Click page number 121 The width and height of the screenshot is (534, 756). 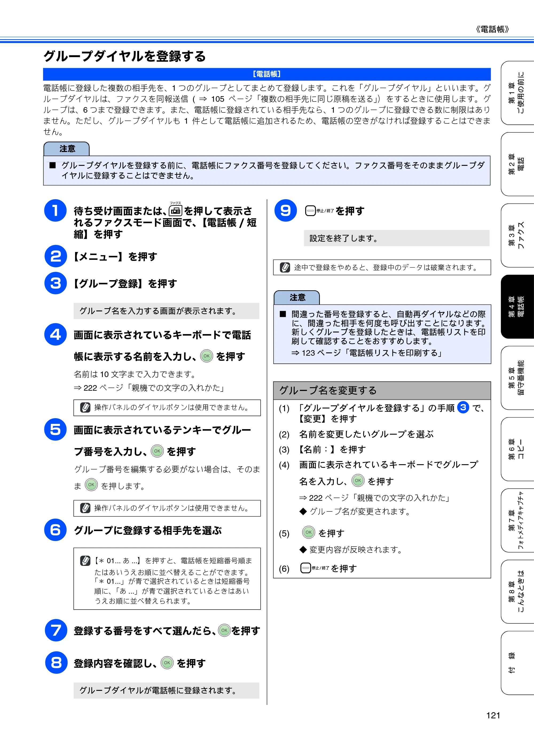(493, 715)
